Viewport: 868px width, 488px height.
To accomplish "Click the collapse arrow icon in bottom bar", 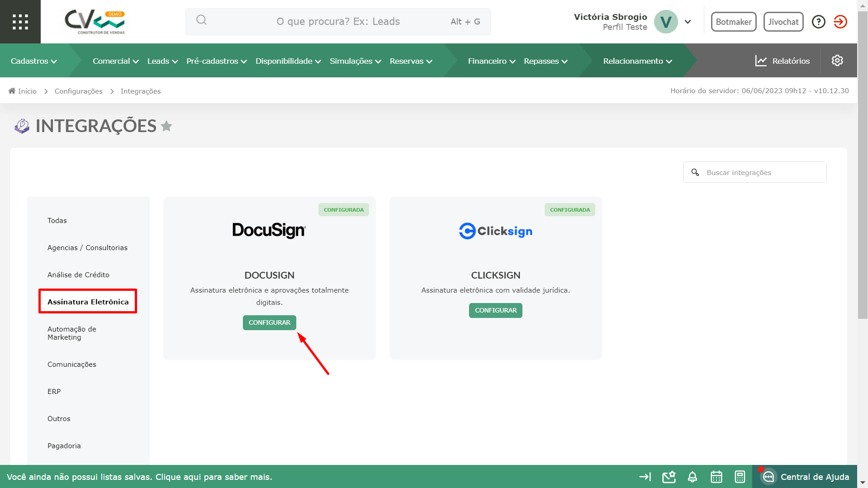I will (645, 477).
